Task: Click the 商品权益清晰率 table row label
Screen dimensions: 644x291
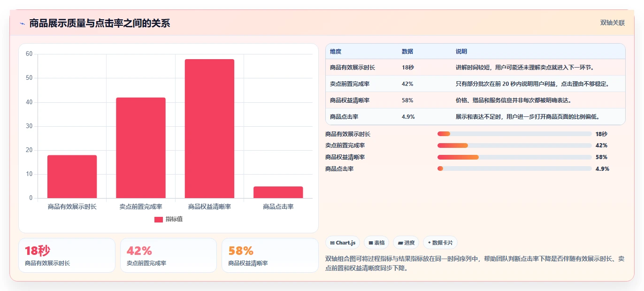Action: [x=350, y=100]
